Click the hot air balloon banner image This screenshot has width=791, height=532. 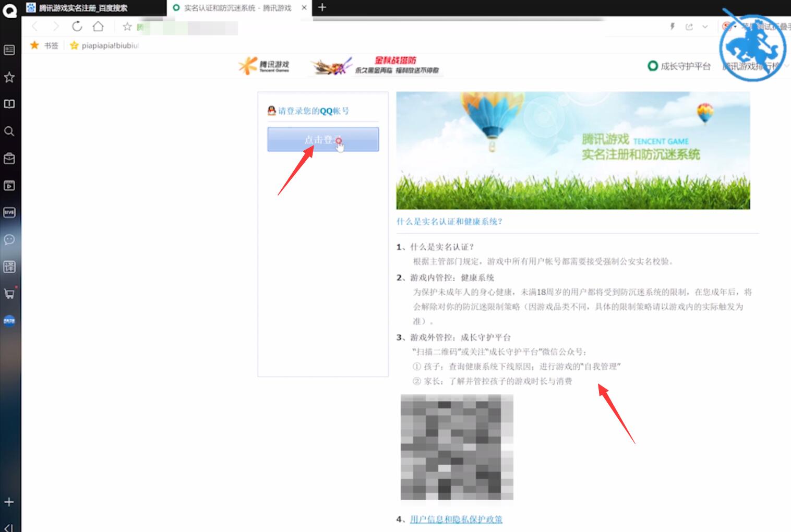(573, 151)
